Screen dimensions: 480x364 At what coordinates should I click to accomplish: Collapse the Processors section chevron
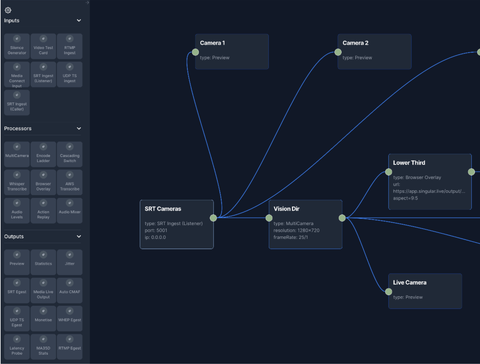[79, 128]
